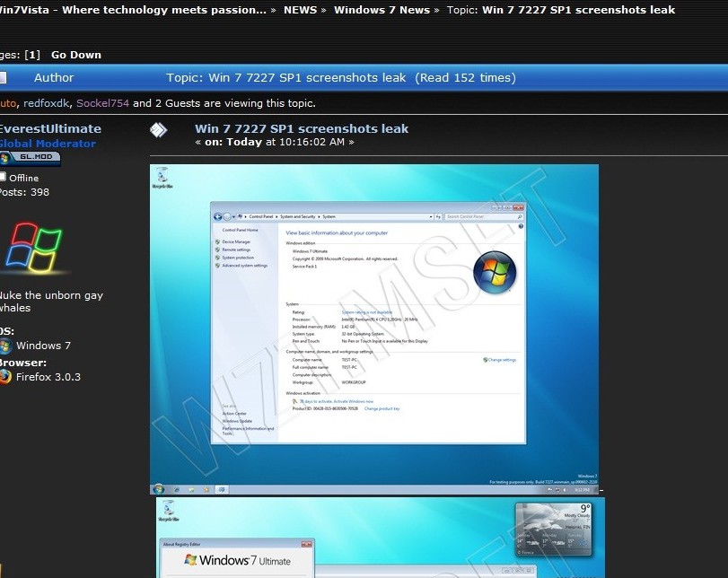Click the post title Win 7 7227 SP1 screenshots leak

[x=302, y=128]
